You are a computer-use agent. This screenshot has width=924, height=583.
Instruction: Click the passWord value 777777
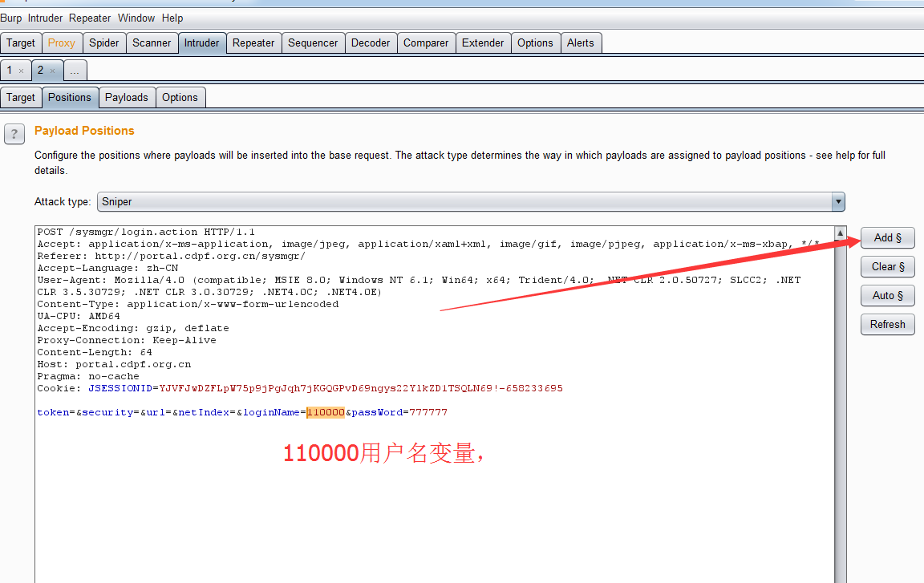point(428,412)
